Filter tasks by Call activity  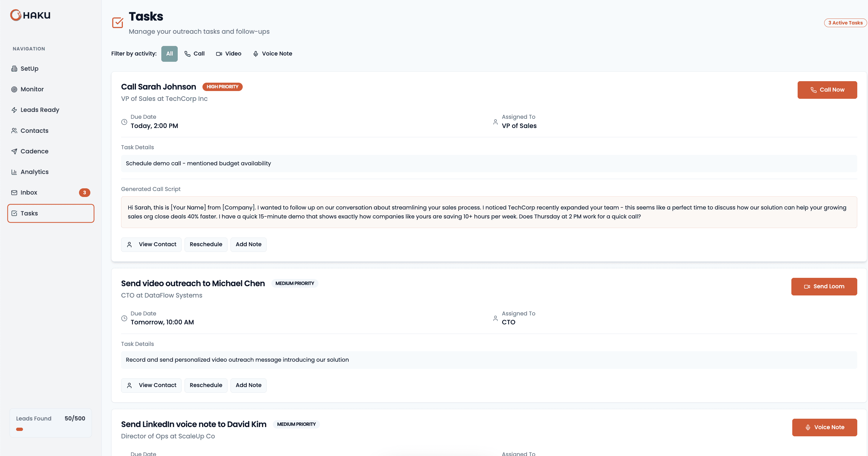pyautogui.click(x=194, y=54)
